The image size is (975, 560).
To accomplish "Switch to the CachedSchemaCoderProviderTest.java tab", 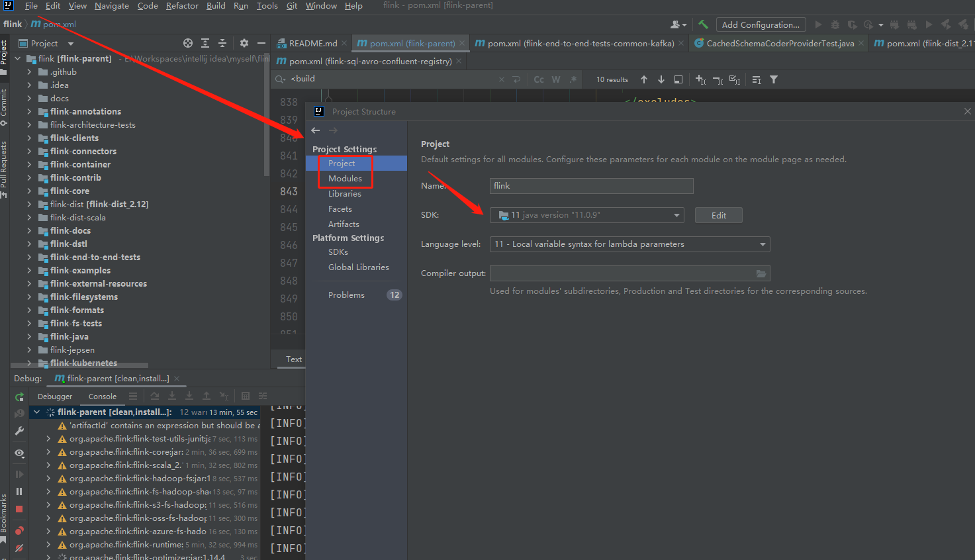I will [780, 44].
